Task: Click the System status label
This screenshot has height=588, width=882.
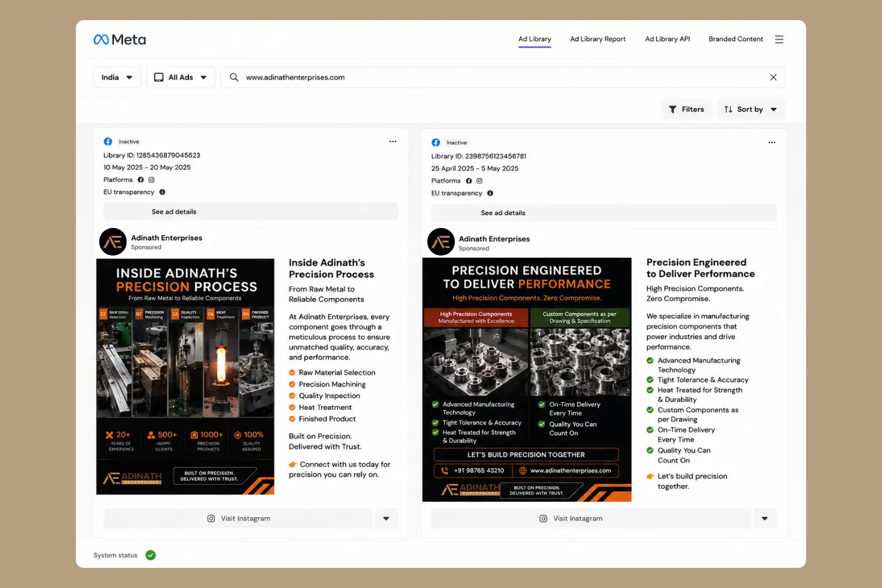Action: (115, 555)
